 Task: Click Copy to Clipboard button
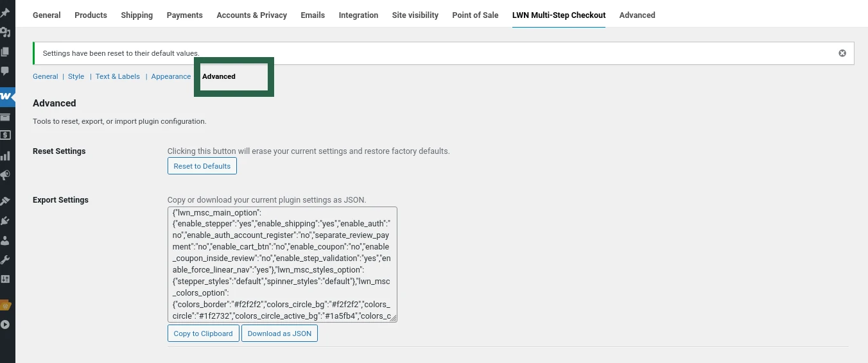[x=203, y=333]
